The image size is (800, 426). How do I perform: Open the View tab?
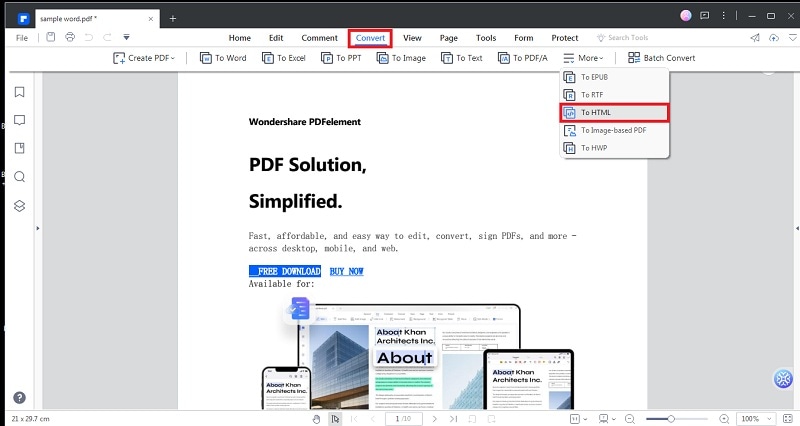412,38
